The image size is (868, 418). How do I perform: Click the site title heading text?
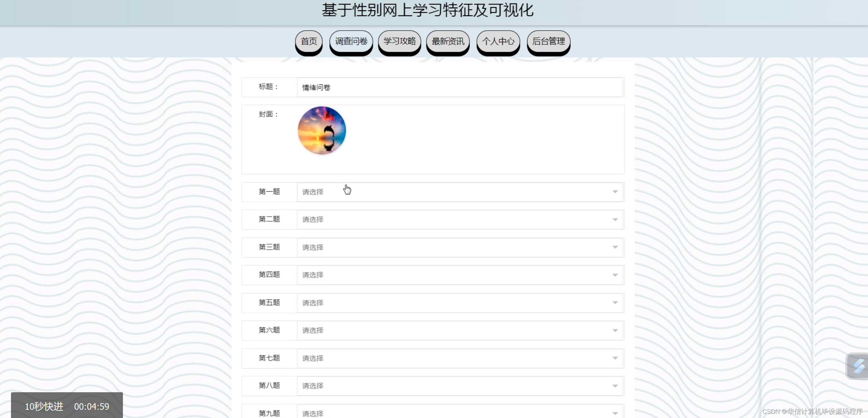point(427,10)
